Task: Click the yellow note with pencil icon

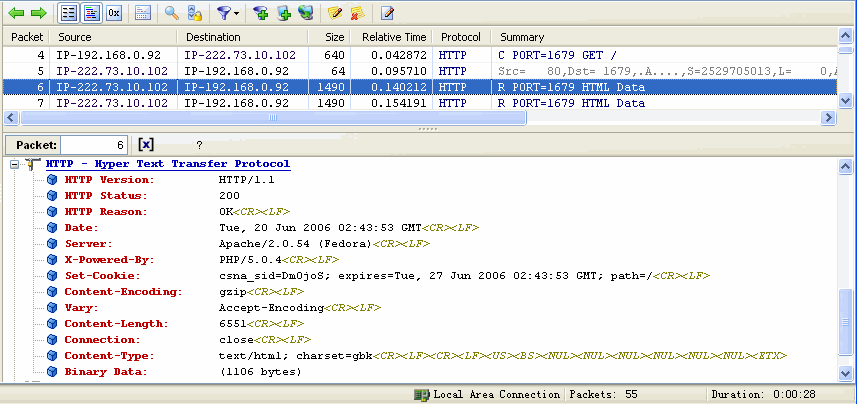Action: click(x=335, y=13)
